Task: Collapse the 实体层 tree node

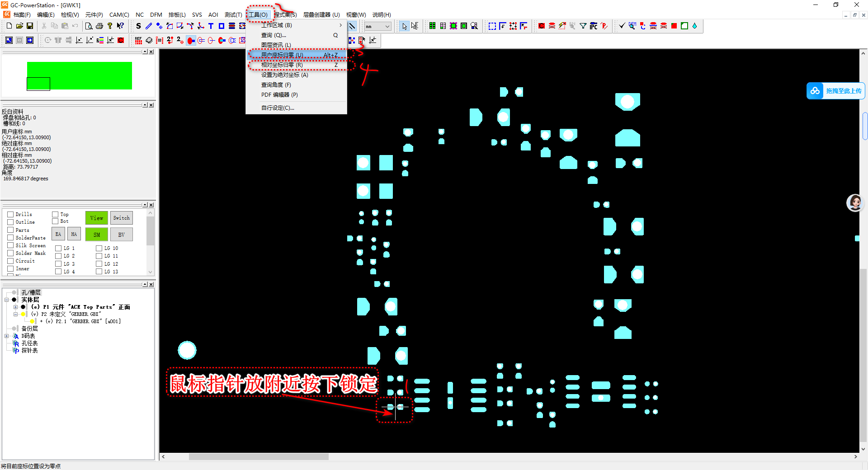Action: (x=7, y=300)
